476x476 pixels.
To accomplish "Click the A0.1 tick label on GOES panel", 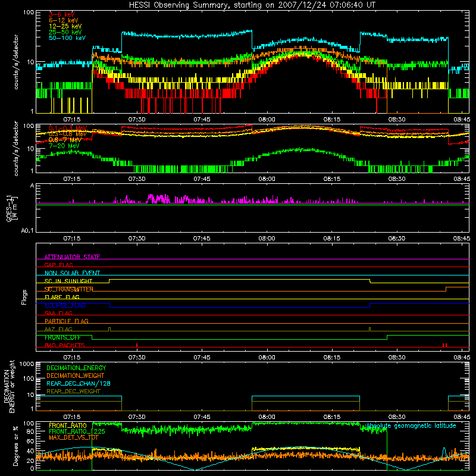I will click(27, 231).
